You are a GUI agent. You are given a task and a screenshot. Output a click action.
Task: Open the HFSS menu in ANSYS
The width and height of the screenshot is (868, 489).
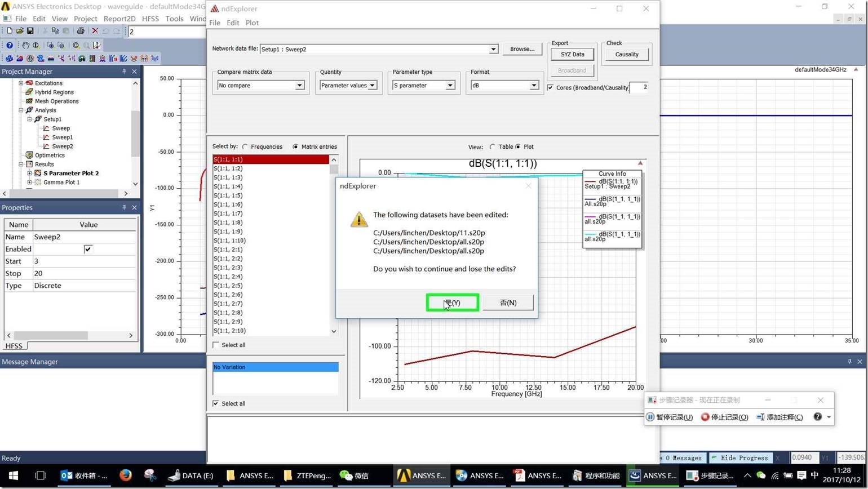tap(150, 19)
